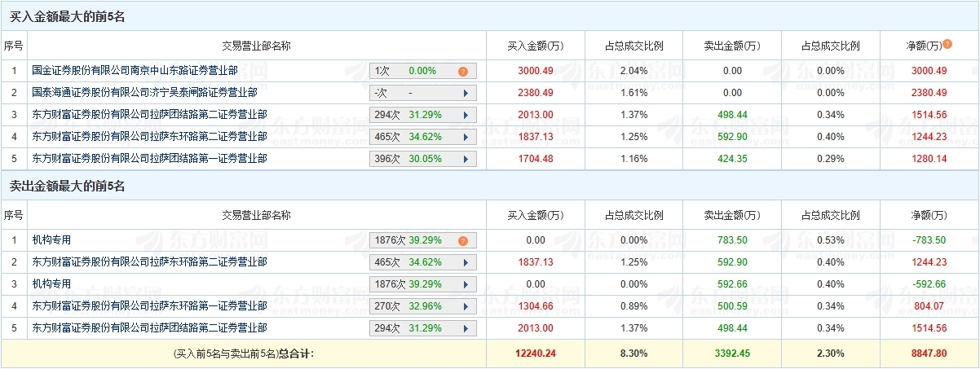Click arrow icon beside 270次 32.96% badge
This screenshot has height=369, width=980.
point(466,306)
